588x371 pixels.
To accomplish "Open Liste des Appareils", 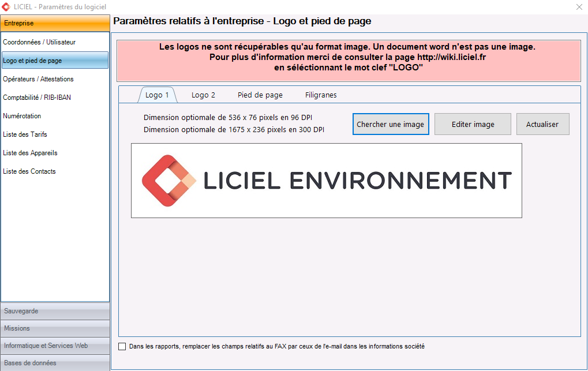I will pos(30,153).
